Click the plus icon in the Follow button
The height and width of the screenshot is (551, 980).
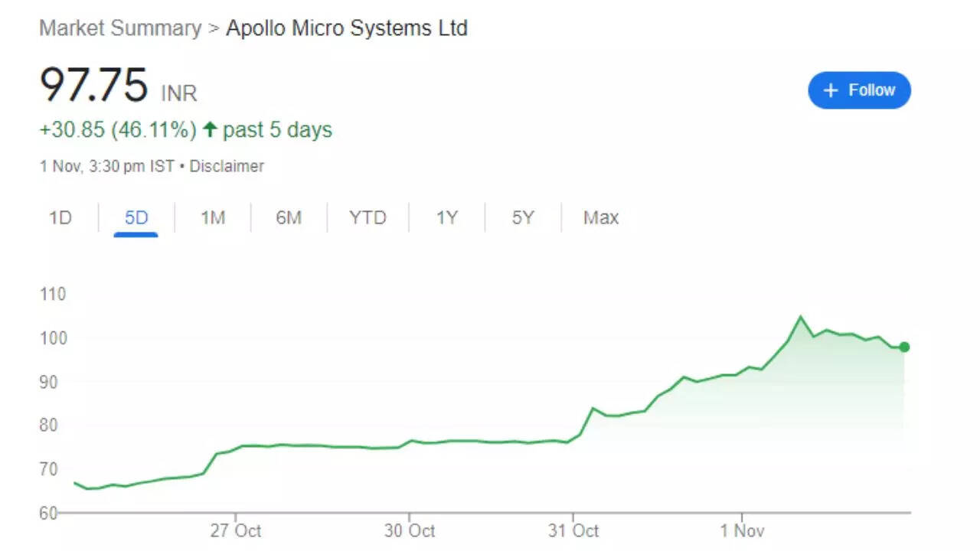pos(830,90)
